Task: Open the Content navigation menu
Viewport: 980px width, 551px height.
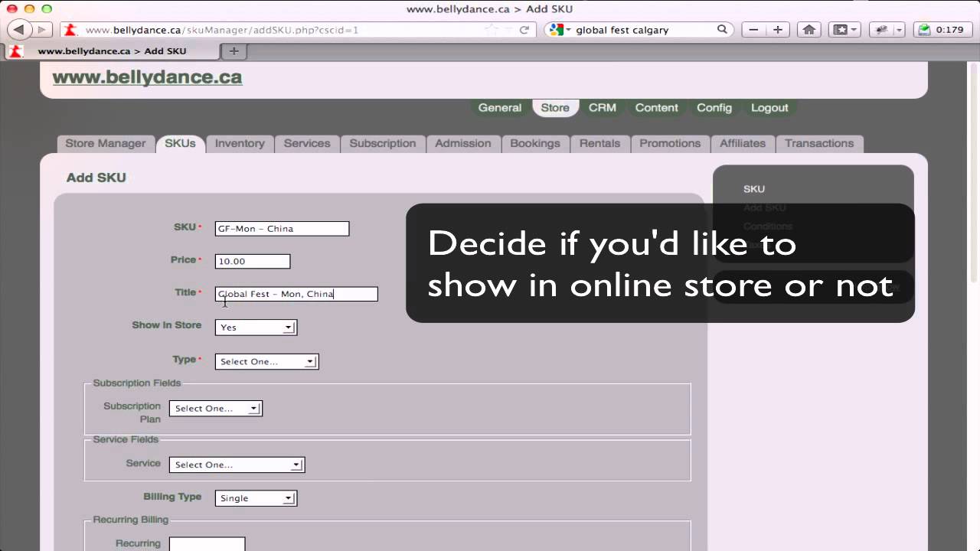Action: tap(657, 108)
